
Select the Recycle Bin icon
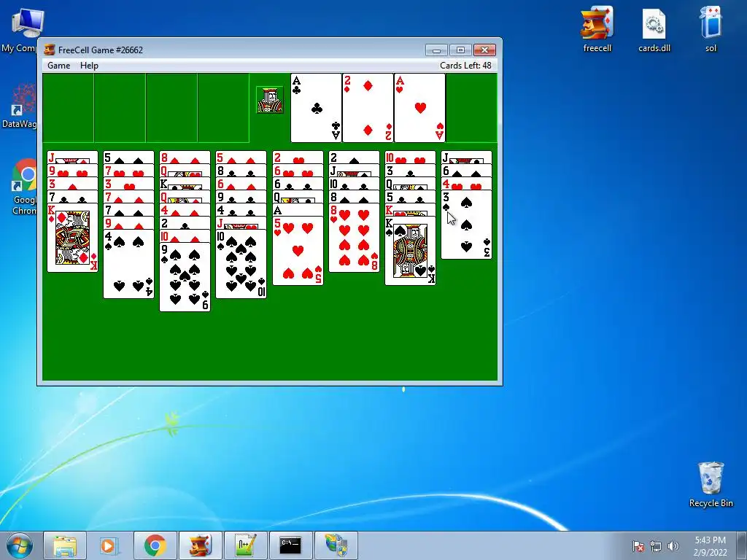point(711,485)
